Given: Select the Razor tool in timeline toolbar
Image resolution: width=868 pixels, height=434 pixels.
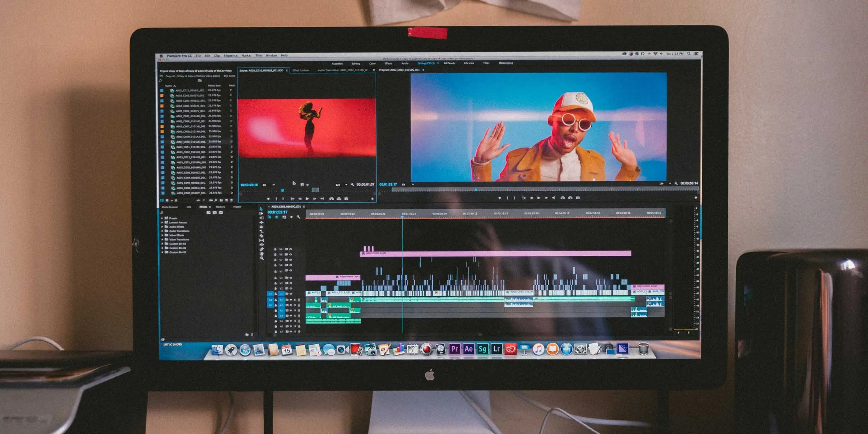Looking at the screenshot, I should coord(261,236).
